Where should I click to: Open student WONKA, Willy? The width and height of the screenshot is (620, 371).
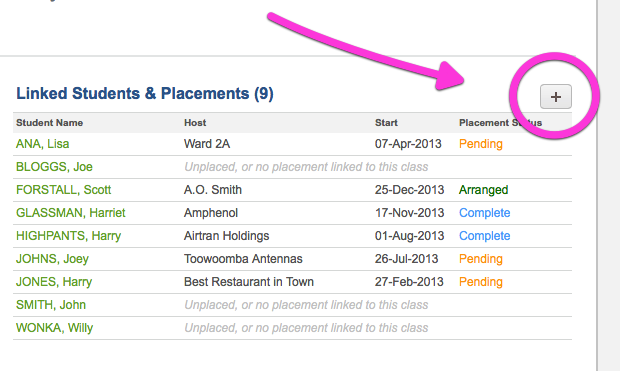pos(54,328)
